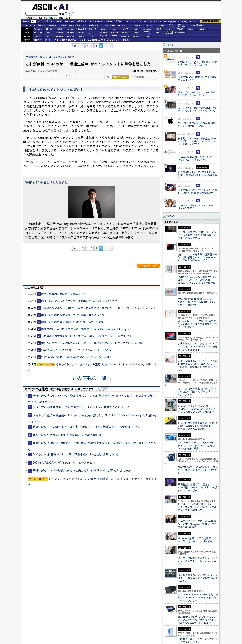Image resolution: width=242 pixels, height=644 pixels.
Task: Click the 一覧 list button
Action: [x=107, y=77]
